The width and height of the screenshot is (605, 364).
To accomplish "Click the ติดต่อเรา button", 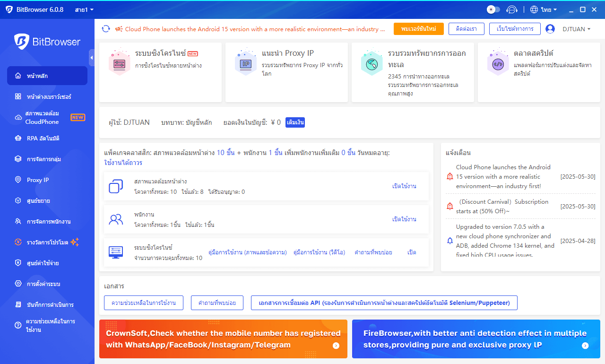I will point(466,29).
